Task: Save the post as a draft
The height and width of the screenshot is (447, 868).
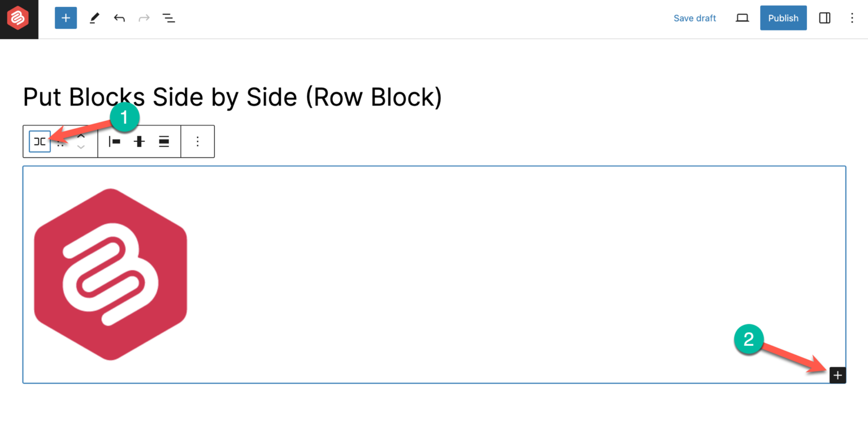Action: [695, 18]
